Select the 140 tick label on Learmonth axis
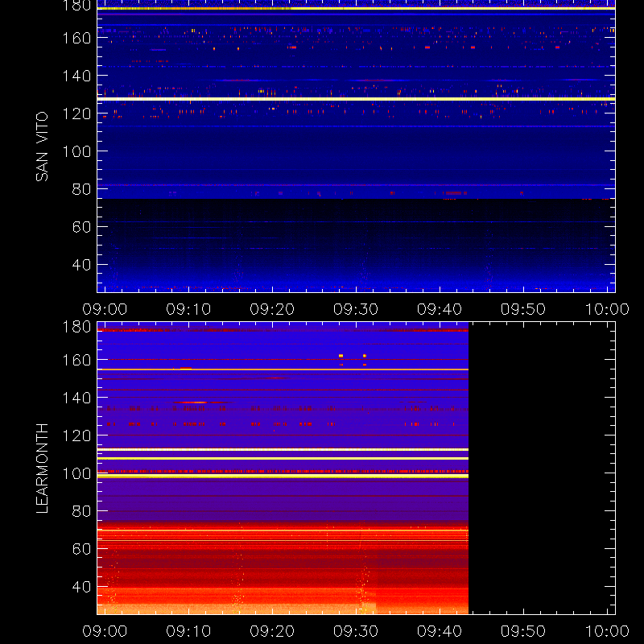This screenshot has height=644, width=644. click(x=76, y=398)
